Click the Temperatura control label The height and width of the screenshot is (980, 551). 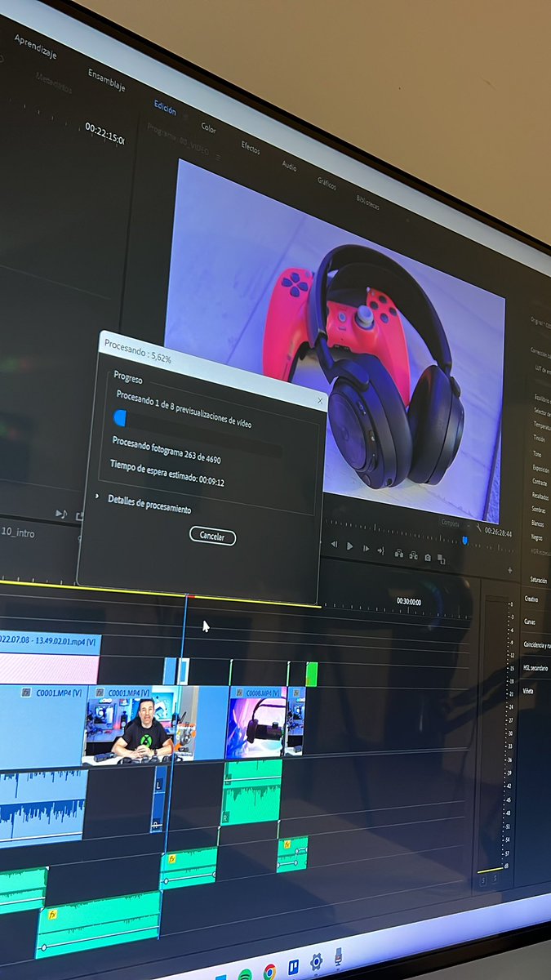[x=542, y=425]
